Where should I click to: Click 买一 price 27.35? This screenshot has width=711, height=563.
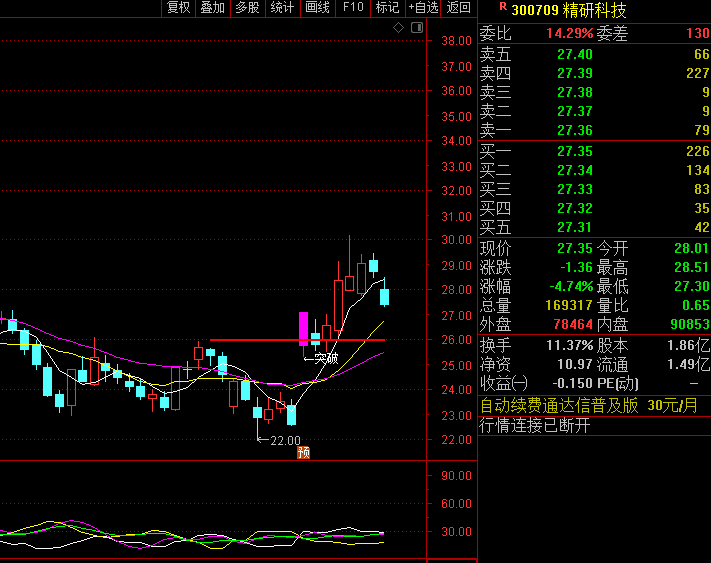(x=575, y=151)
